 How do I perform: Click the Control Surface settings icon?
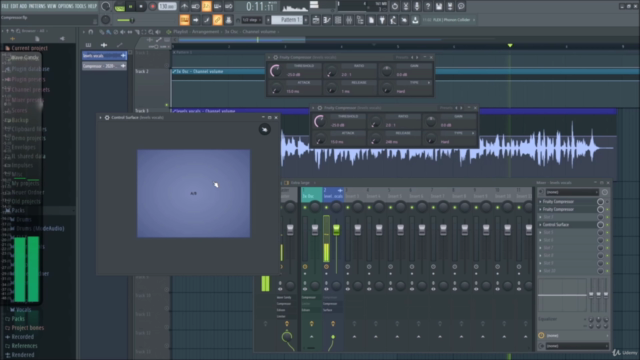pos(264,129)
